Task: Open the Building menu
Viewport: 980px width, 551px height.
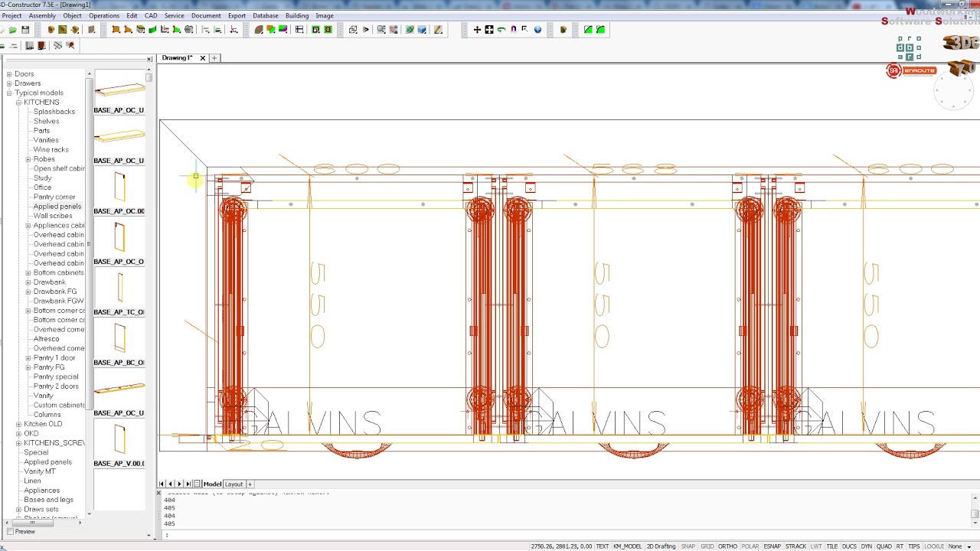Action: pos(297,15)
